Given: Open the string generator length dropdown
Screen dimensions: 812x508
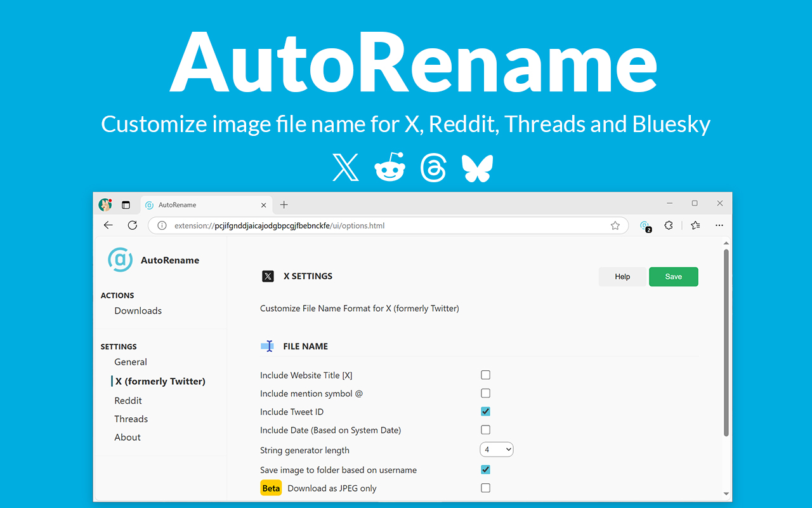Looking at the screenshot, I should click(x=497, y=449).
